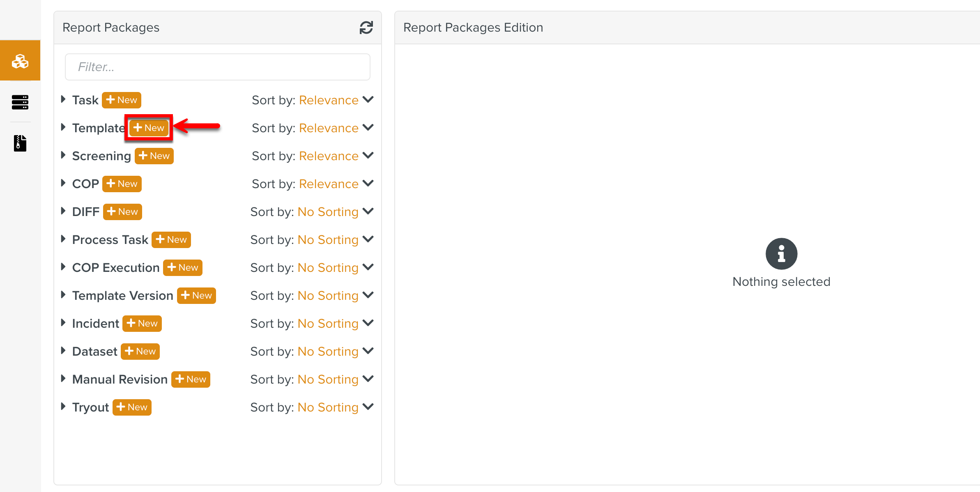Select the Manual Revision row label

(x=120, y=379)
